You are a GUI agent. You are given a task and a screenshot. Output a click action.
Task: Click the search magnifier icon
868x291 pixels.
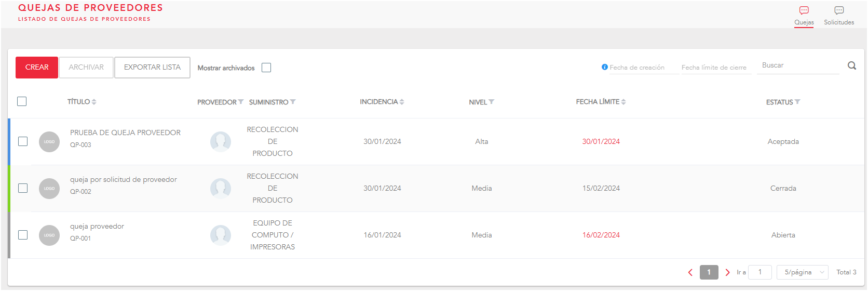pyautogui.click(x=851, y=66)
